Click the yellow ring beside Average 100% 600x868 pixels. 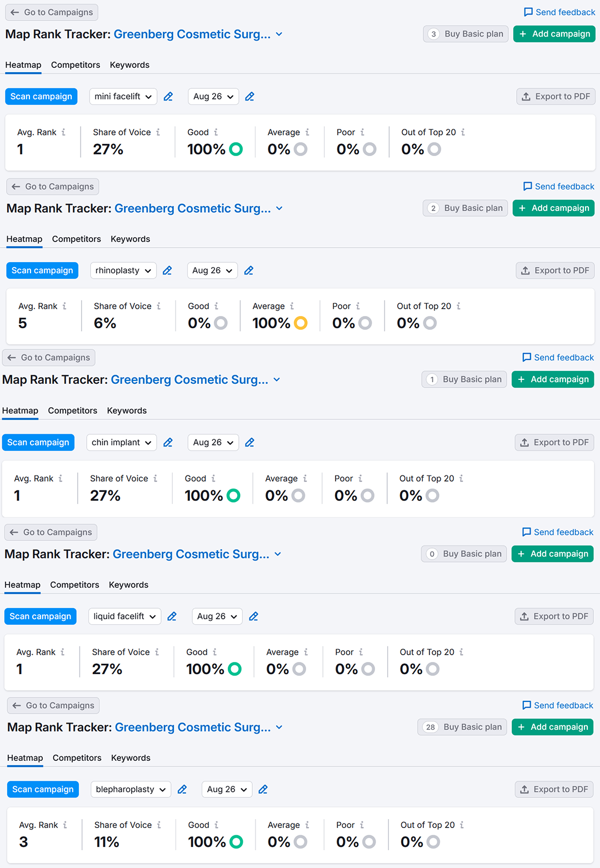click(x=301, y=323)
